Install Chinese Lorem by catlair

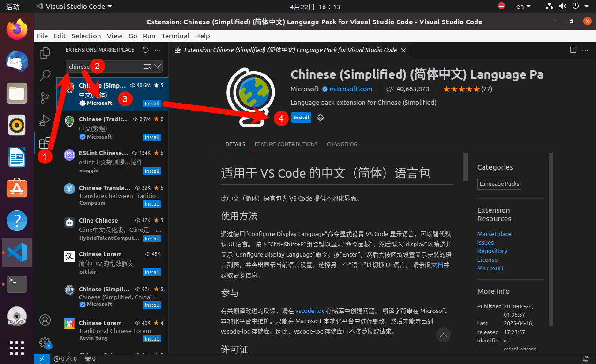(152, 272)
